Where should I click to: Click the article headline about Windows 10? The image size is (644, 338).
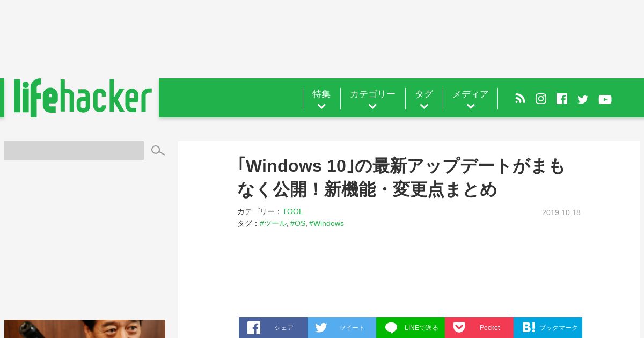401,178
